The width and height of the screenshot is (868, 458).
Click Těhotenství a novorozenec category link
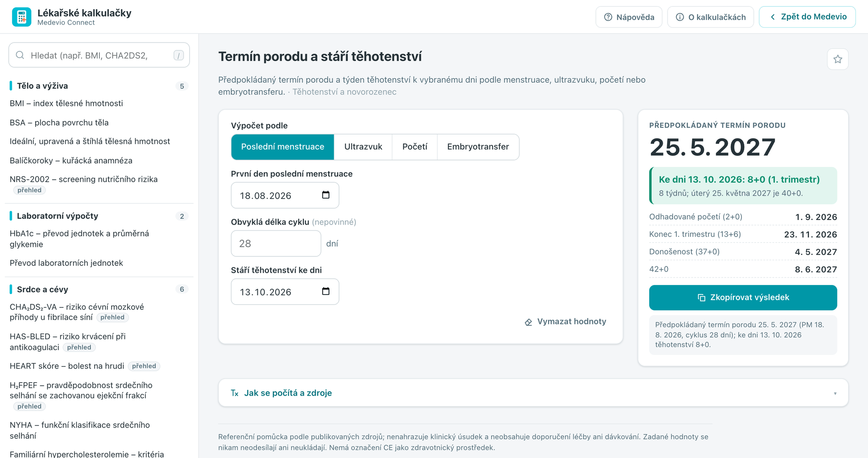click(344, 92)
